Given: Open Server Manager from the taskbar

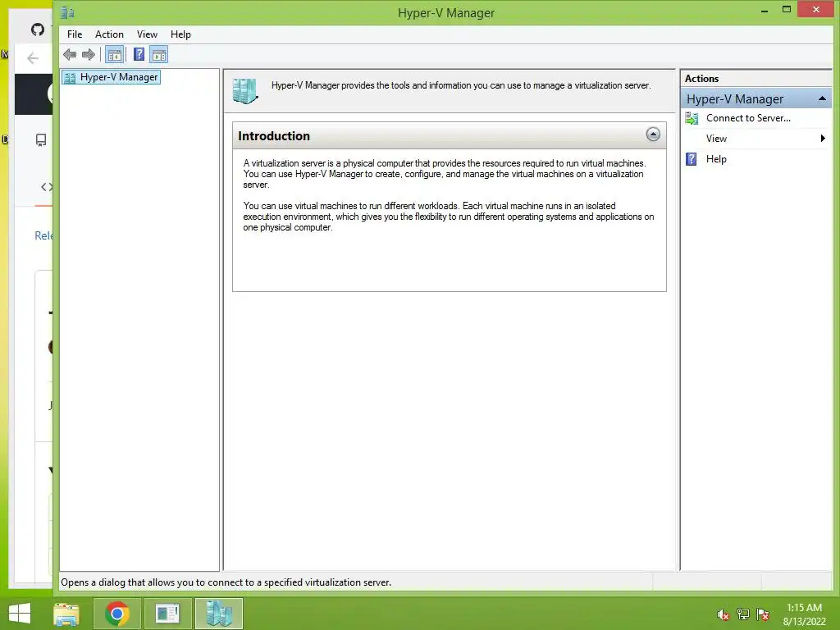Looking at the screenshot, I should pos(167,614).
